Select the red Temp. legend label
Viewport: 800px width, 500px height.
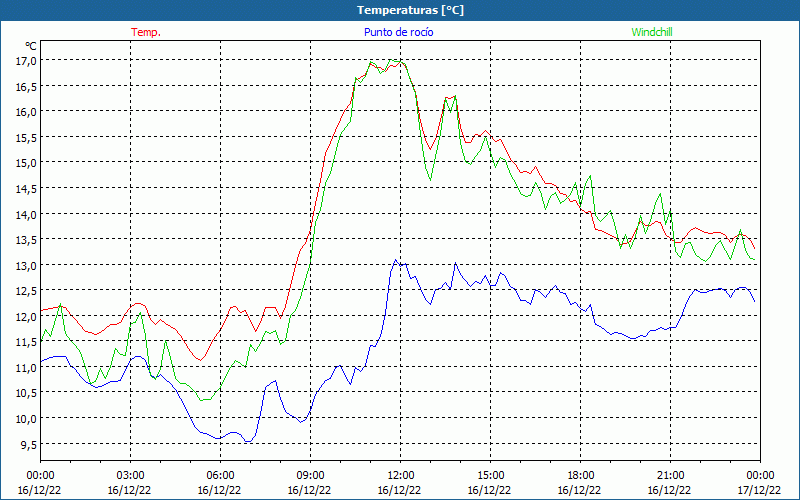click(x=146, y=32)
